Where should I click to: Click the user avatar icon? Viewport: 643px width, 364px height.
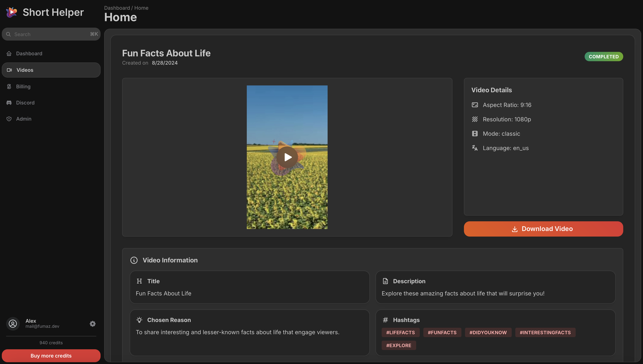[13, 324]
